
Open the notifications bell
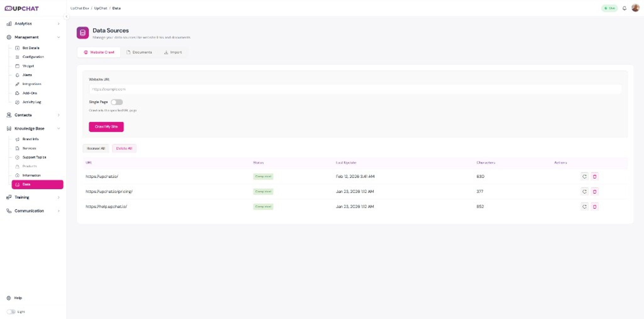(x=625, y=8)
